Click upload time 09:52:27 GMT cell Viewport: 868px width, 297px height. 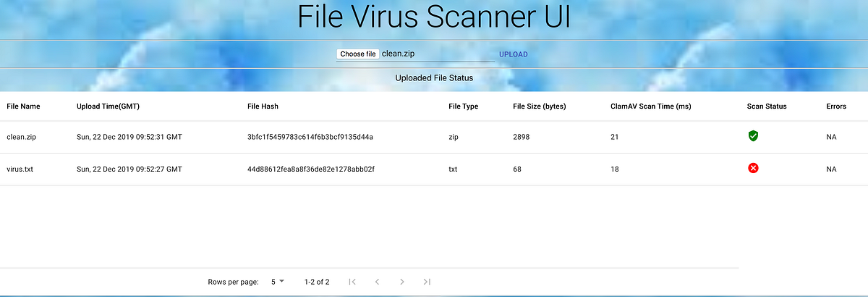click(129, 169)
